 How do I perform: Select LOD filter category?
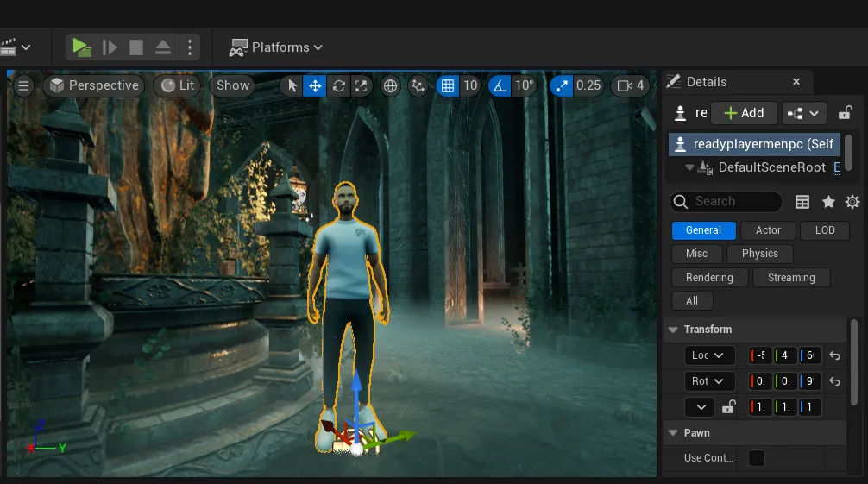(825, 230)
